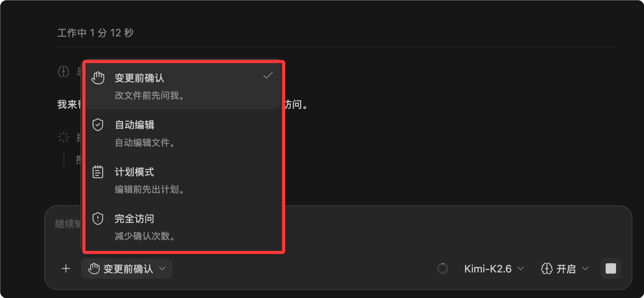
Task: Click the shield-check icon for 自动编辑
Action: (x=98, y=125)
